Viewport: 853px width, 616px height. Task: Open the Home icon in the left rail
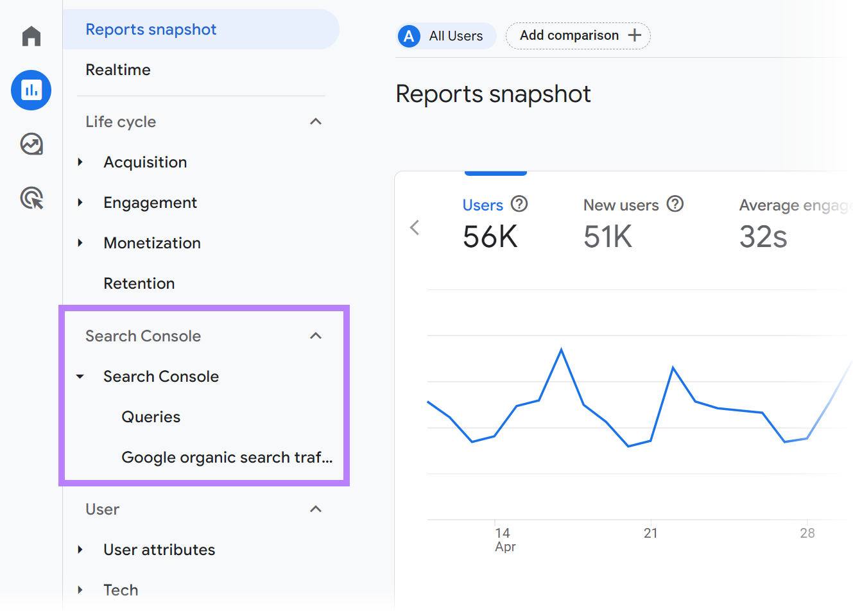[x=30, y=36]
